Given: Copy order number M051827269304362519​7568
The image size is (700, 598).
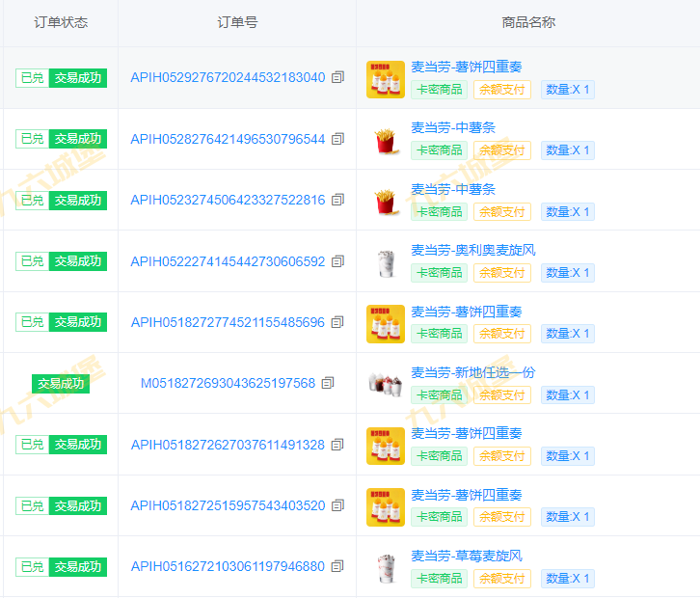Looking at the screenshot, I should pyautogui.click(x=328, y=383).
